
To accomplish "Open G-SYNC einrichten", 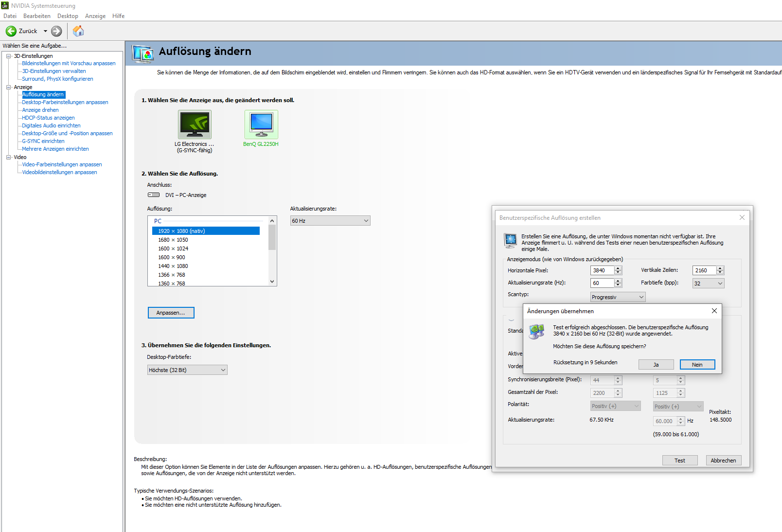I will point(43,141).
